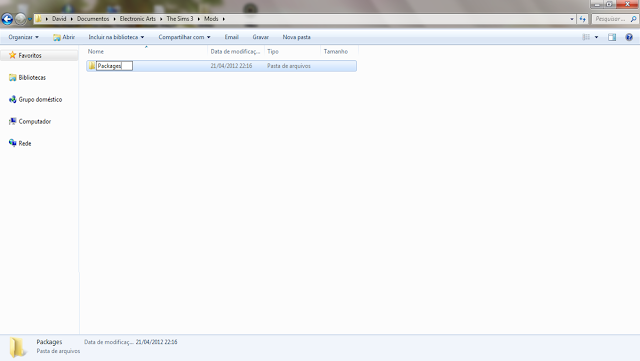The height and width of the screenshot is (361, 640).
Task: Open recent locations dropdown beside nav arrows
Action: tap(29, 19)
